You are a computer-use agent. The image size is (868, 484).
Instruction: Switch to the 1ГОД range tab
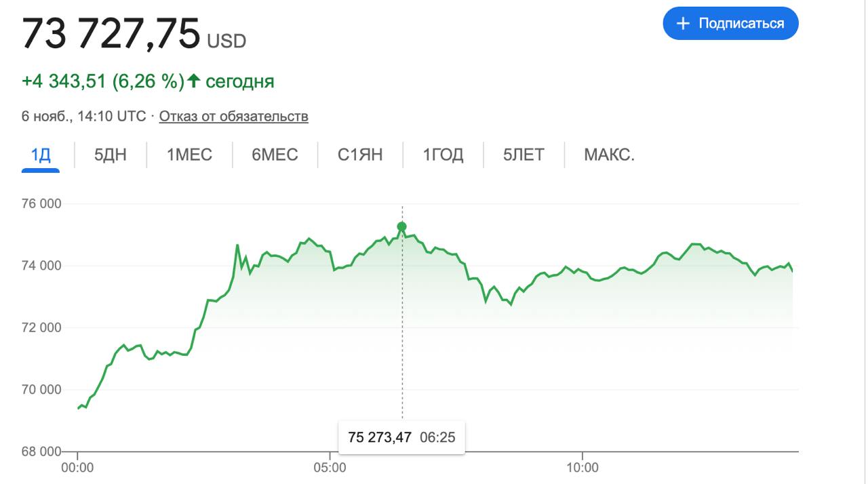tap(443, 155)
